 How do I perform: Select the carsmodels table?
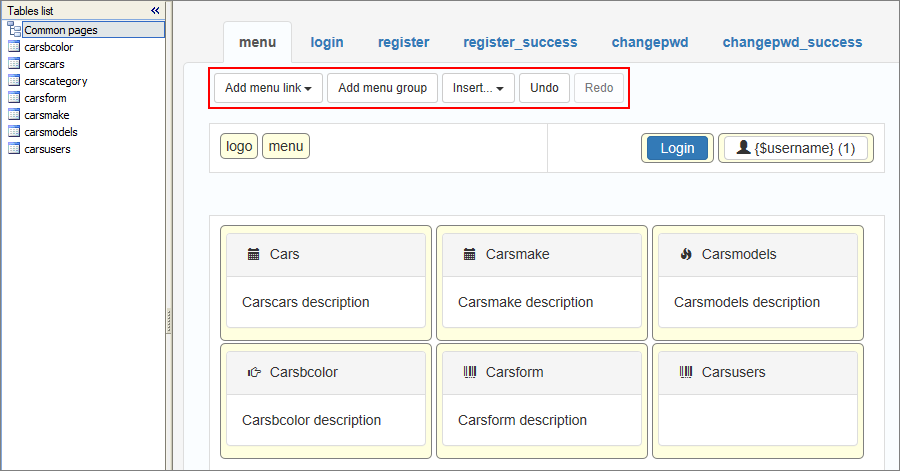point(51,132)
